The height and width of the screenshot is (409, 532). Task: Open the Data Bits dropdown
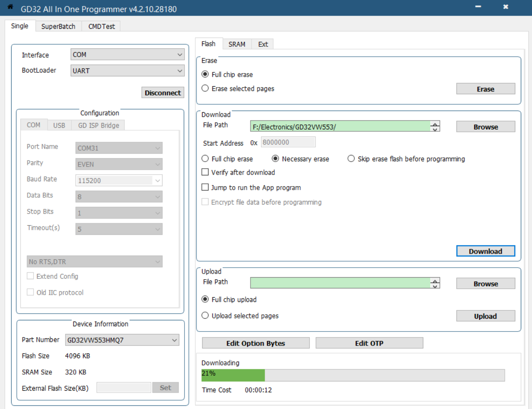pyautogui.click(x=119, y=197)
